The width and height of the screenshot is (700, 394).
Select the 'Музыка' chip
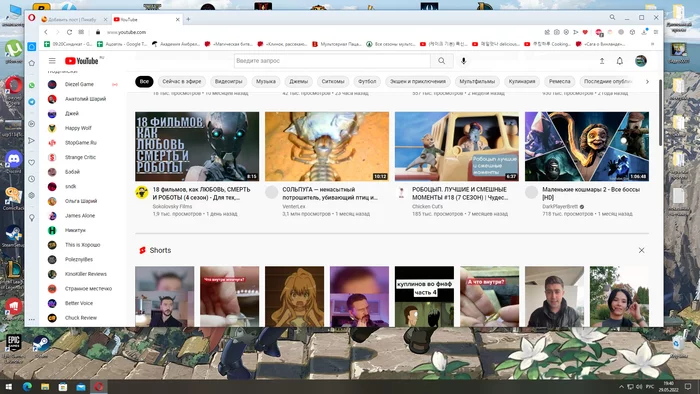click(266, 82)
